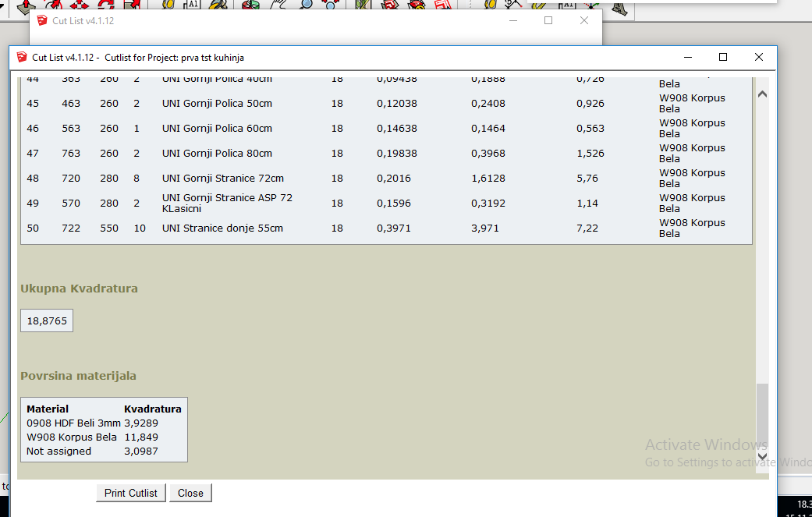Select the Rotate tool in SketchUp toolbar
The height and width of the screenshot is (517, 812).
pos(105,5)
